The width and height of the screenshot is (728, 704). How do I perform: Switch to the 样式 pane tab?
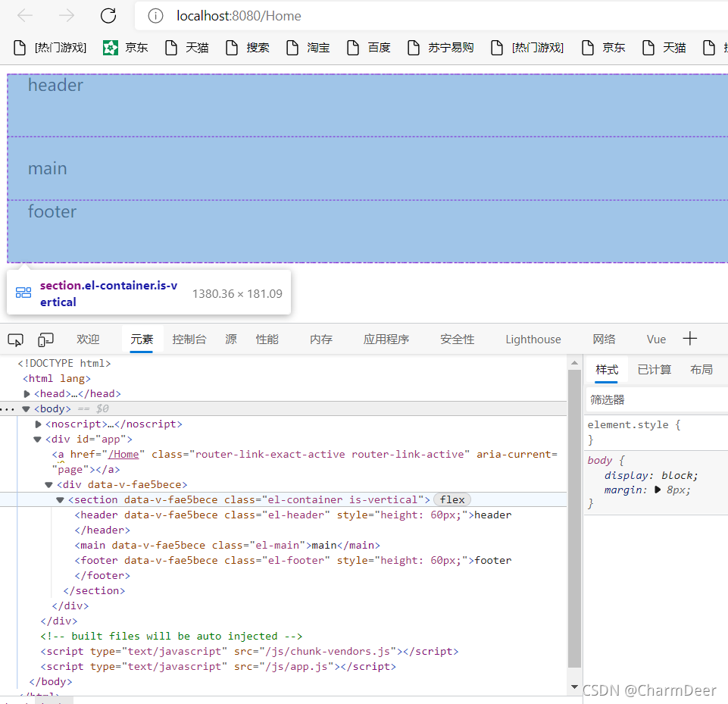click(606, 370)
